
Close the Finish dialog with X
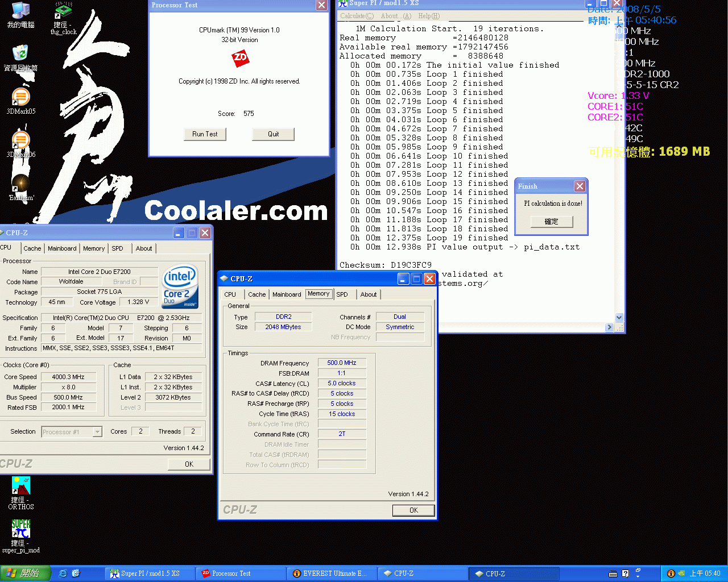pyautogui.click(x=580, y=186)
